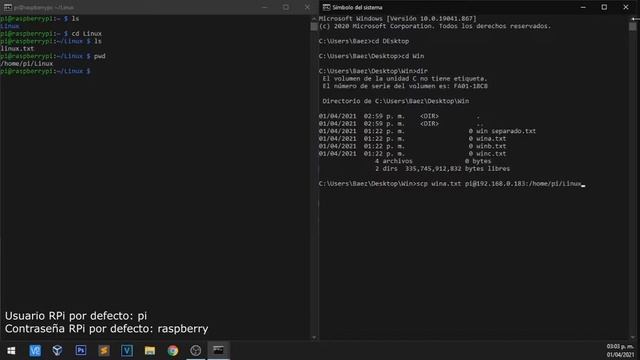Open File Explorer from the taskbar
The image size is (640, 360).
click(150, 350)
